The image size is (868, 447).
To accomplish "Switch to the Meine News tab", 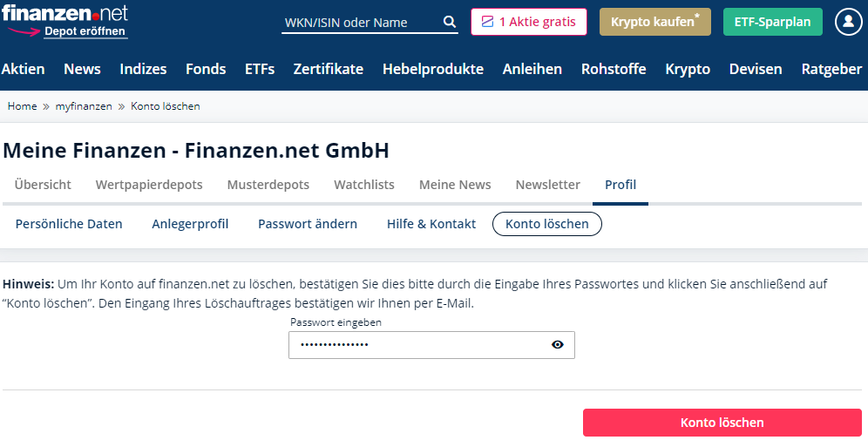I will tap(455, 185).
